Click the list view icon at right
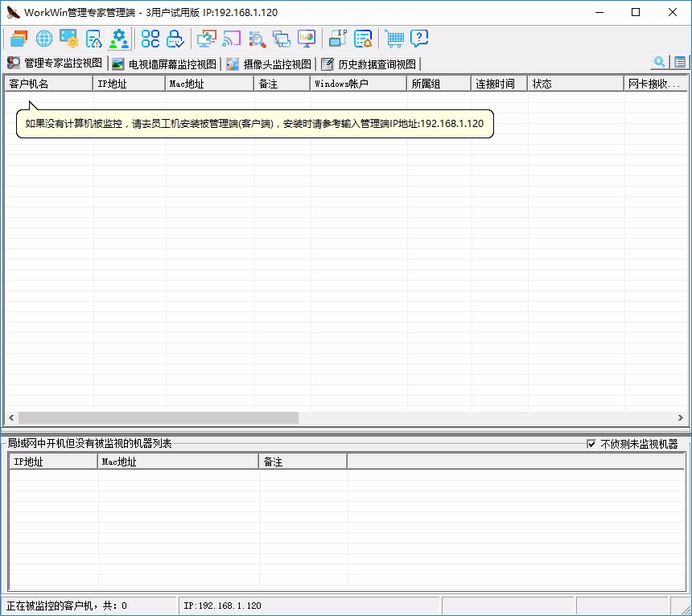The height and width of the screenshot is (616, 692). click(x=681, y=62)
